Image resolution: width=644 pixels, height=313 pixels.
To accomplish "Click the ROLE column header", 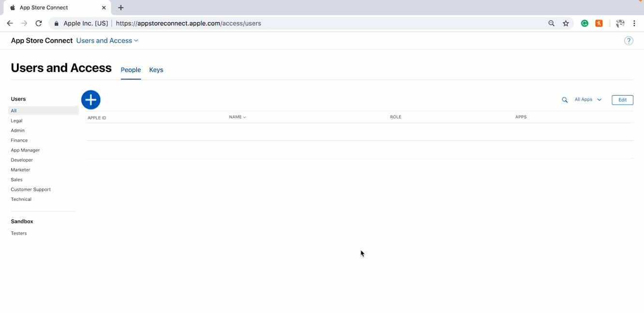I will point(395,117).
